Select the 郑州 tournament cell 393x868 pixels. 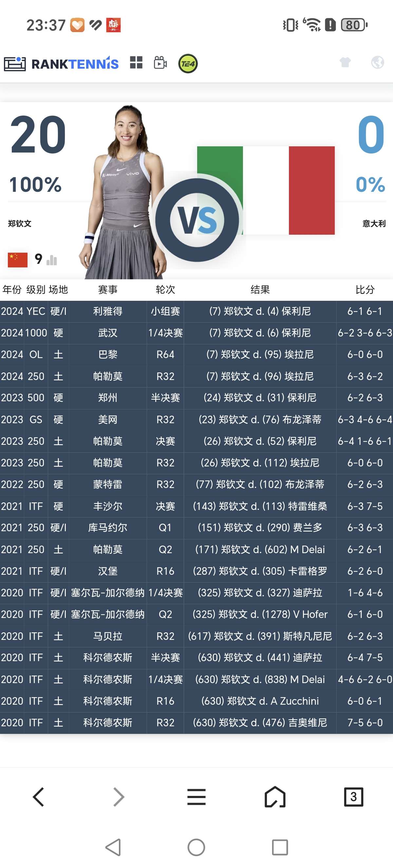108,398
